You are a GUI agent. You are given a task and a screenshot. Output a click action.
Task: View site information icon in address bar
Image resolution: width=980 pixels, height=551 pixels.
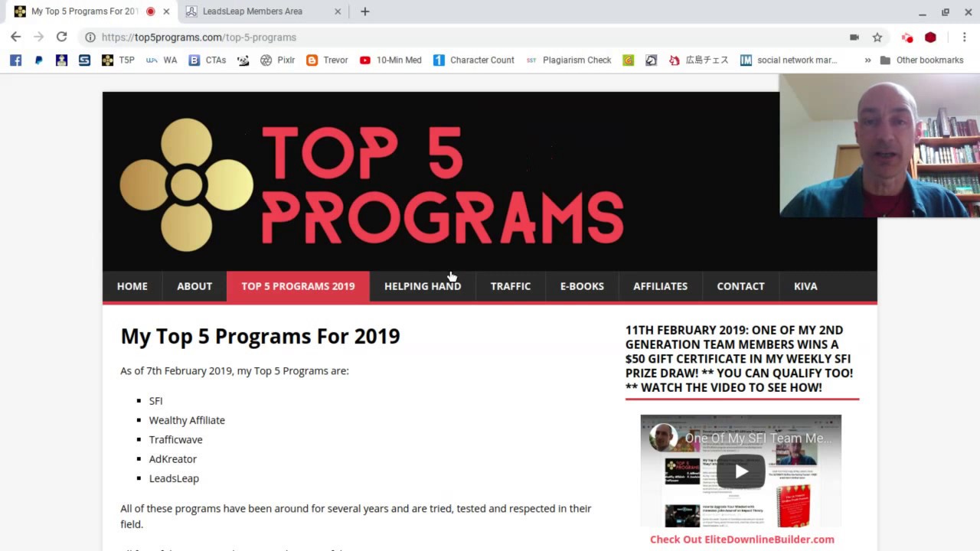(x=90, y=37)
